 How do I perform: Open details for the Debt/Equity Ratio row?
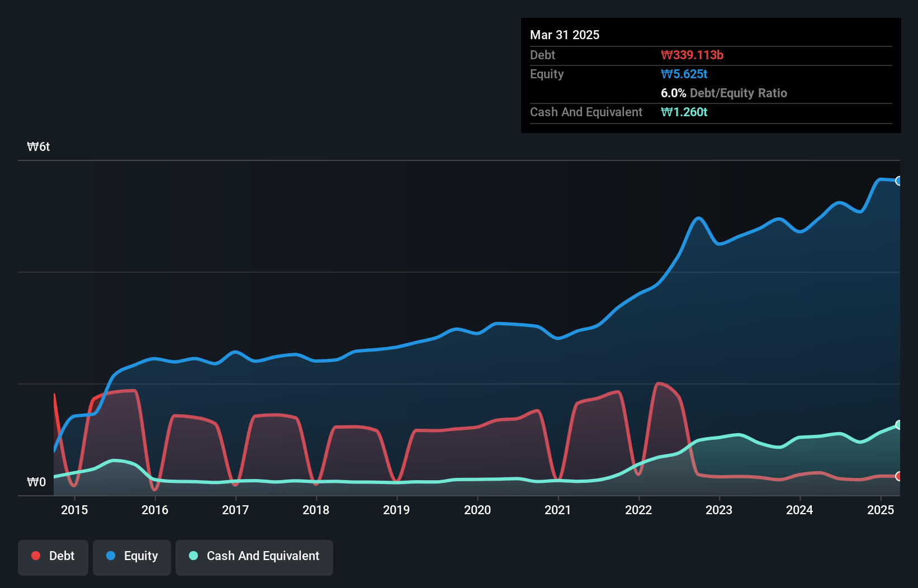tap(724, 93)
